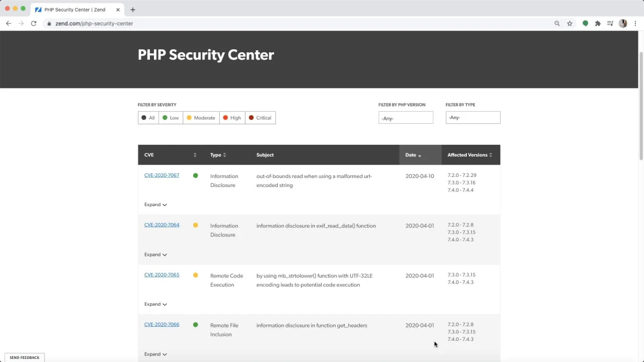This screenshot has width=644, height=362.
Task: Open the Filter by Type dropdown
Action: 472,118
